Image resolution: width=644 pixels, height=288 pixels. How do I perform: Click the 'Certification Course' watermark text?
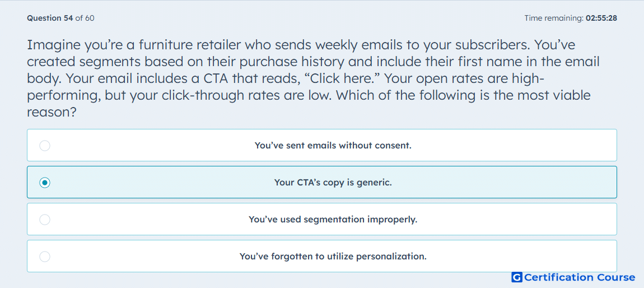click(x=580, y=277)
